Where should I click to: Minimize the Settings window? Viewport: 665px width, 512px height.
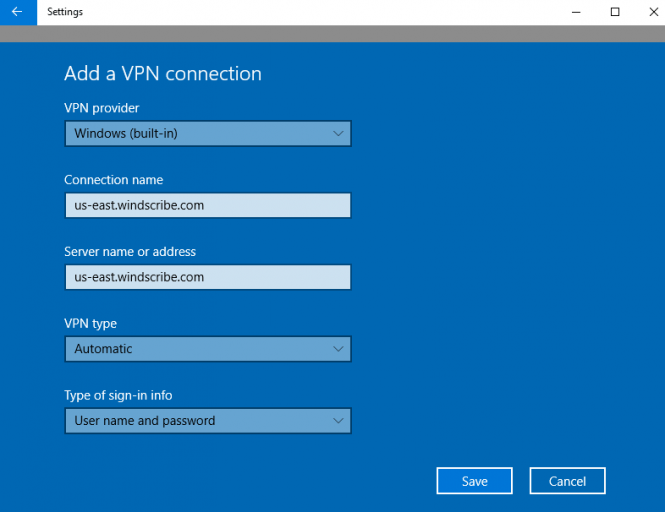[x=576, y=12]
